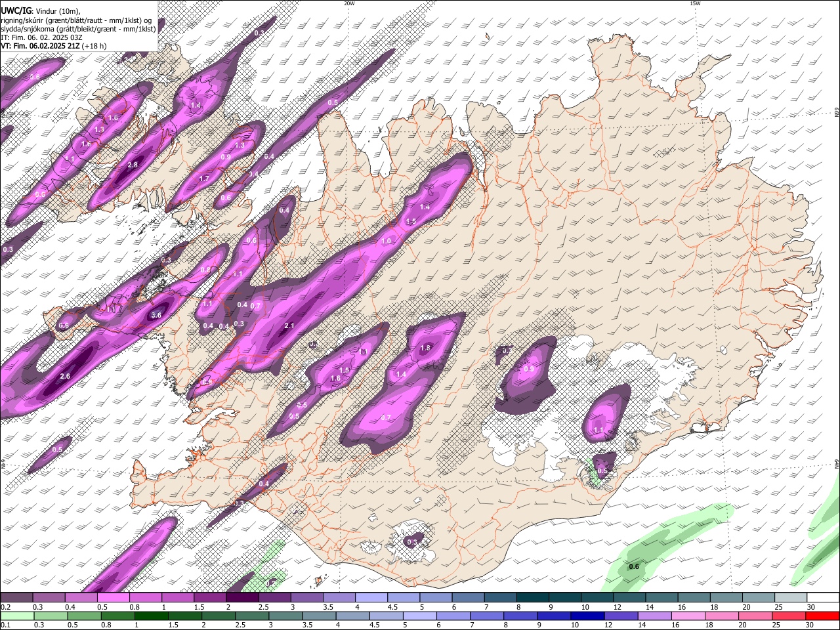
Task: Select top legend white swatch after 30
Action: 824,598
